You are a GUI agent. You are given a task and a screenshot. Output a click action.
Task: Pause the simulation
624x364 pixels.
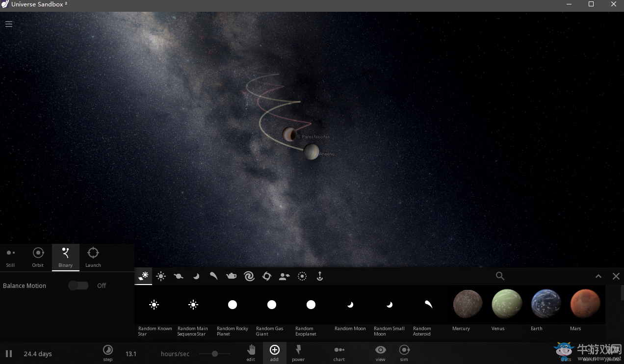pos(9,354)
